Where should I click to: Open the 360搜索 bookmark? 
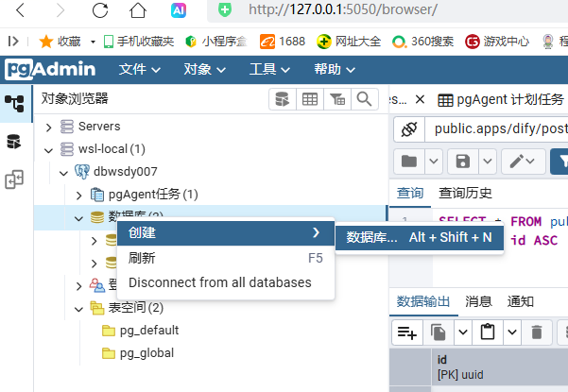pyautogui.click(x=422, y=42)
